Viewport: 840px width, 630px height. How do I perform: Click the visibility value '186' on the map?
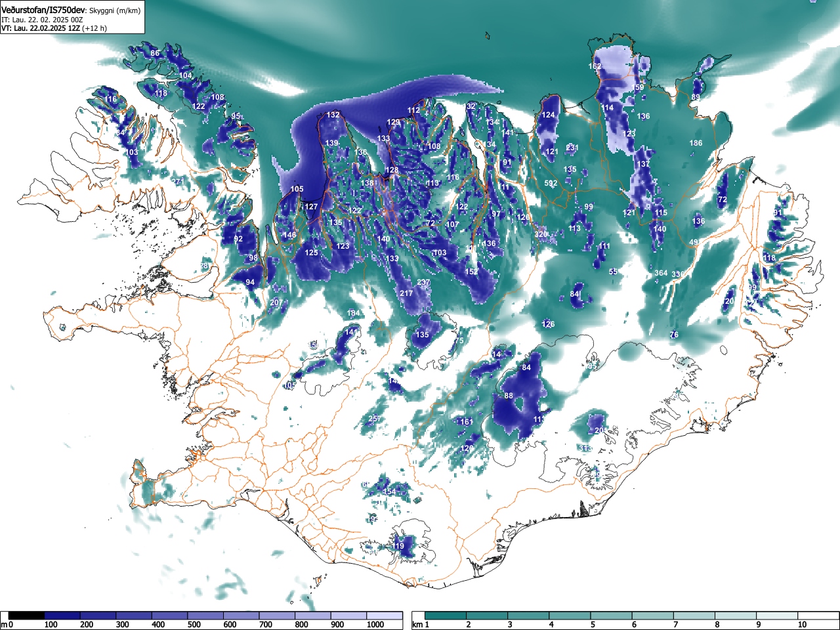696,143
